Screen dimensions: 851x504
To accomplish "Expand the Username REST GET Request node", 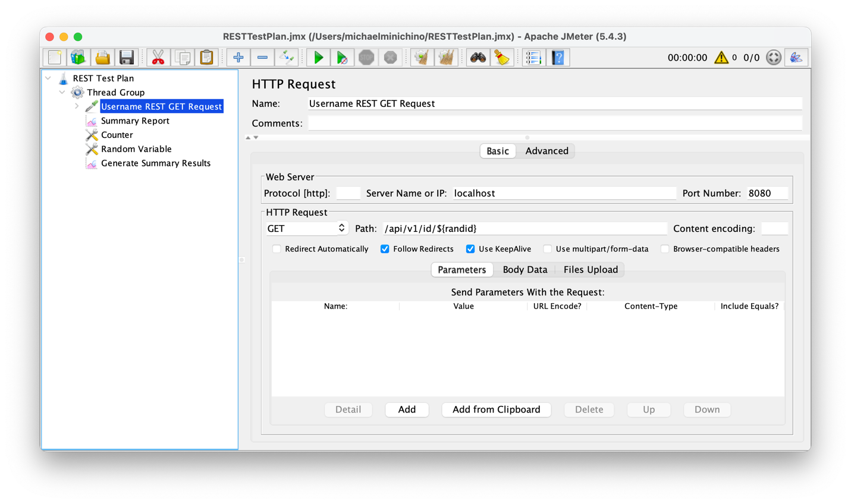I will [77, 106].
